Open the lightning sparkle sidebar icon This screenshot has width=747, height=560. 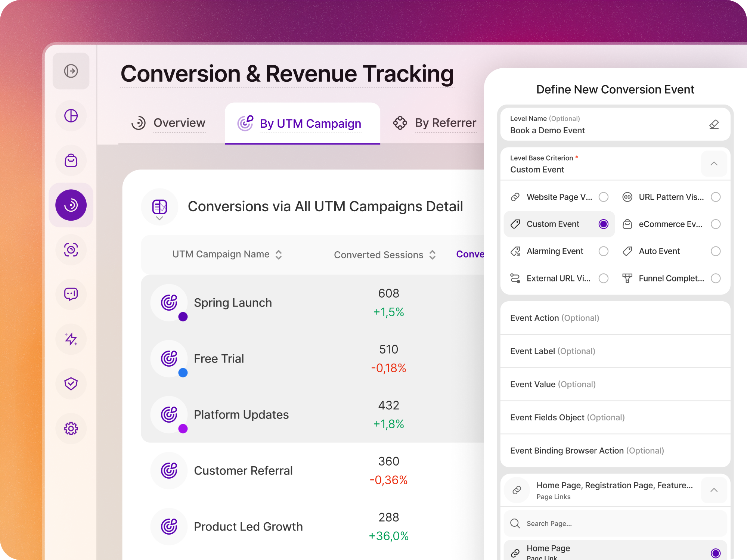tap(71, 339)
